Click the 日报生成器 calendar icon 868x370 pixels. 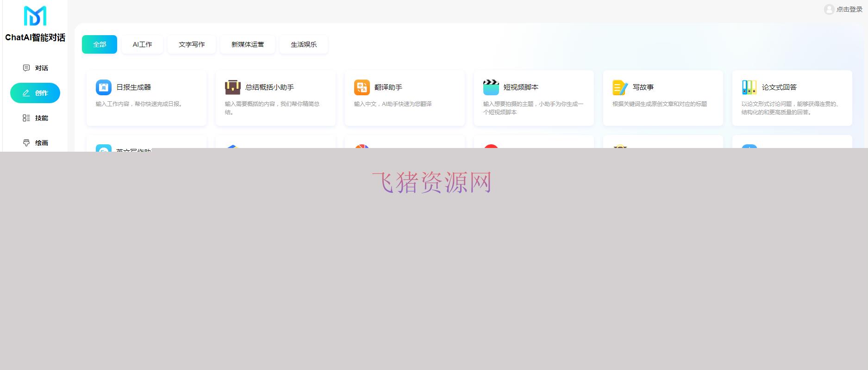tap(104, 87)
